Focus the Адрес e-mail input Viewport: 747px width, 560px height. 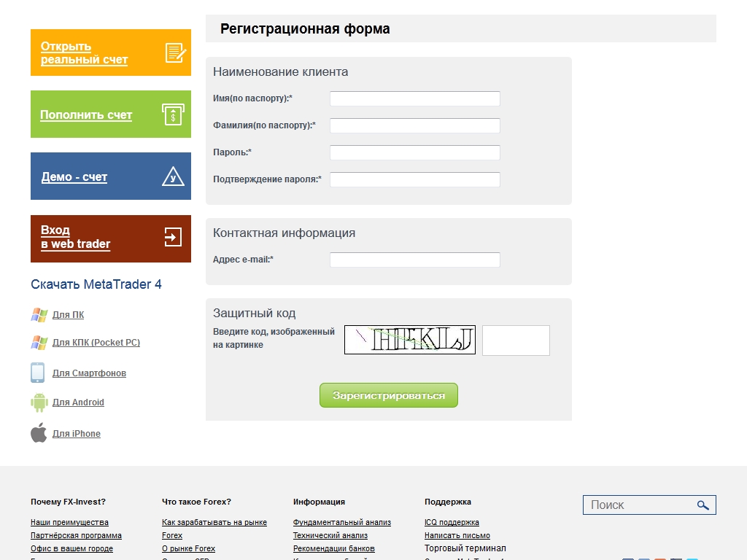pyautogui.click(x=414, y=260)
